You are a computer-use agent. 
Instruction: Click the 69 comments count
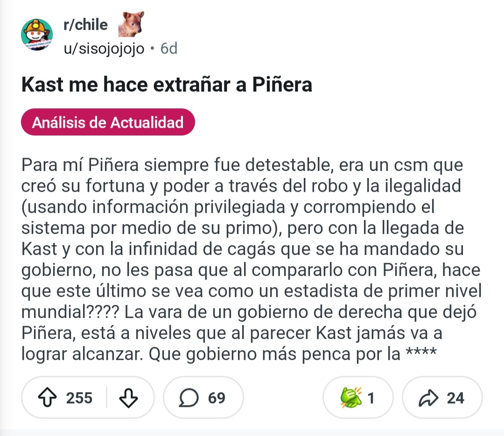[x=217, y=398]
